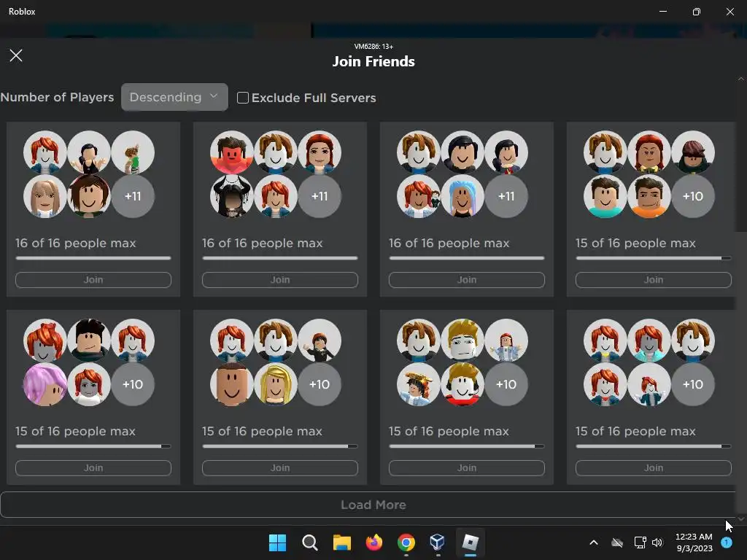The width and height of the screenshot is (747, 560).
Task: Select the red-faced devil avatar
Action: tap(231, 152)
